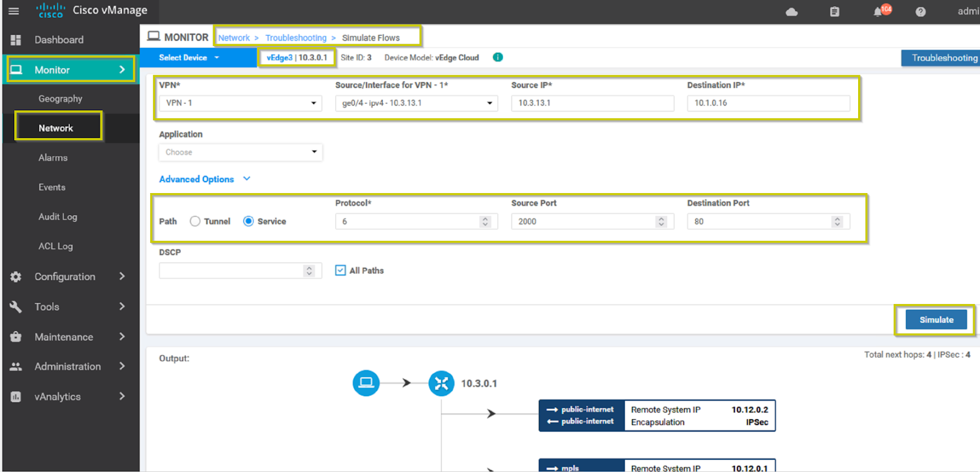Open the hamburger menu icon
This screenshot has height=472, width=980.
click(x=13, y=11)
